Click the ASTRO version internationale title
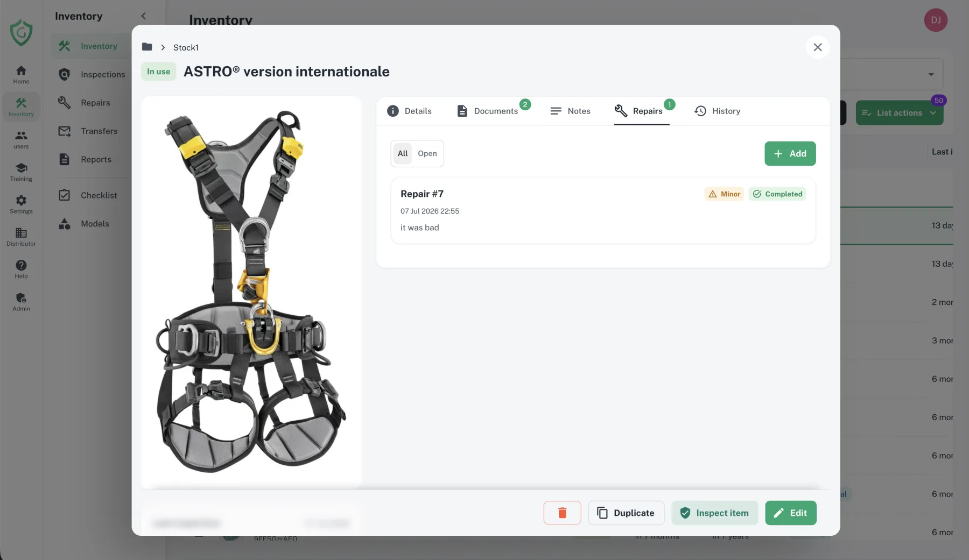 [286, 72]
